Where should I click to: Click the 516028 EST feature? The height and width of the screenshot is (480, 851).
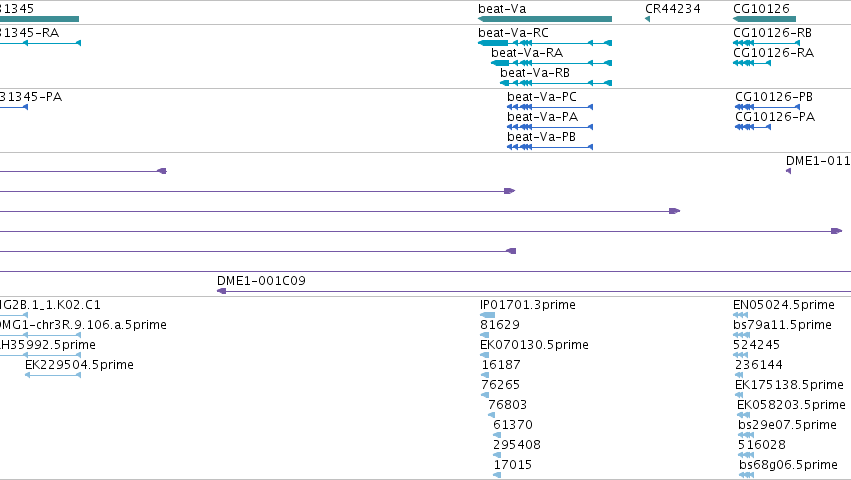point(746,456)
